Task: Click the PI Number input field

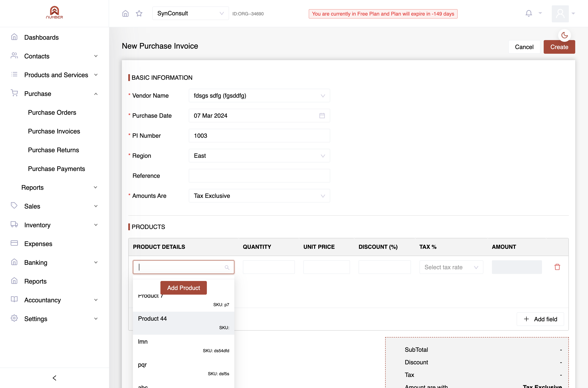Action: pyautogui.click(x=259, y=136)
